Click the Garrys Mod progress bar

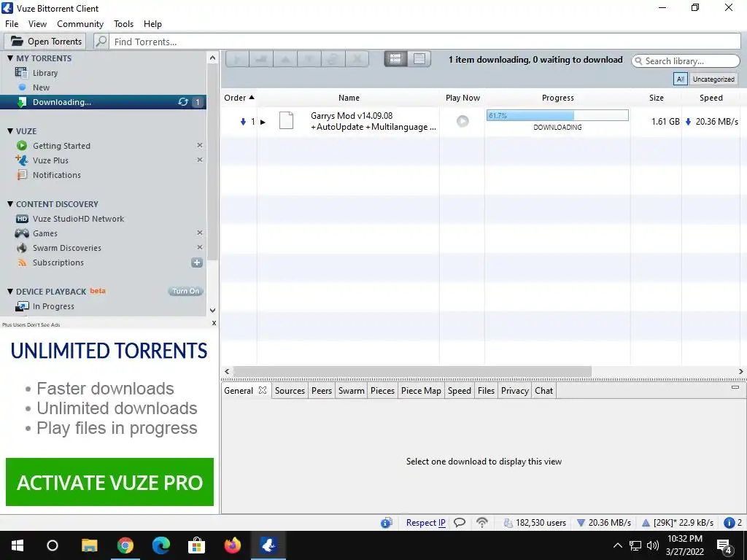tap(557, 115)
